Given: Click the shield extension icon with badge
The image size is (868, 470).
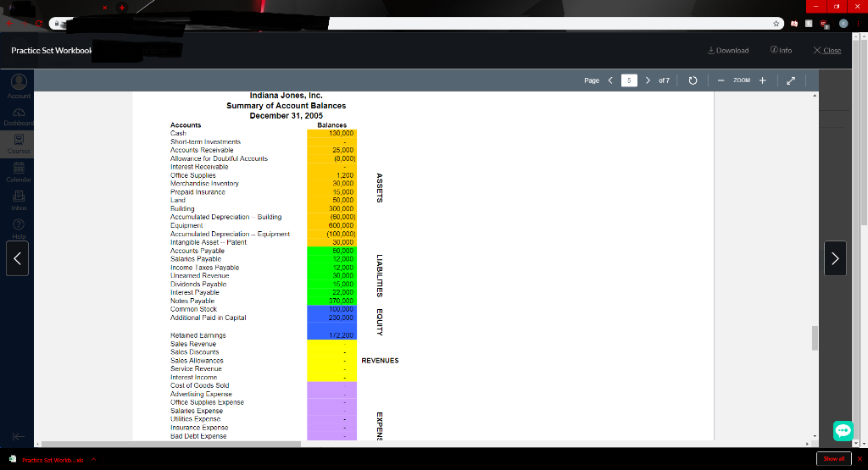Looking at the screenshot, I should coord(824,24).
